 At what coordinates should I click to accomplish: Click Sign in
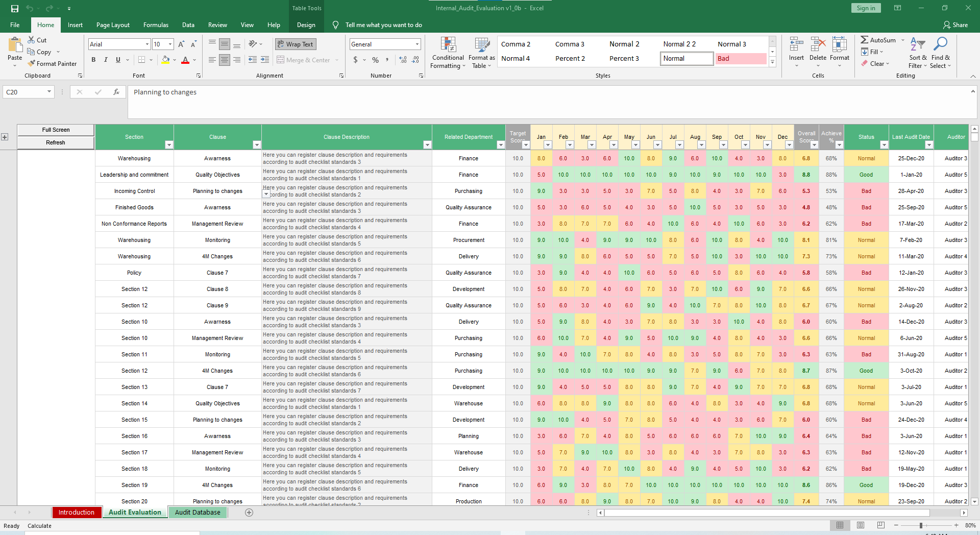(x=865, y=8)
